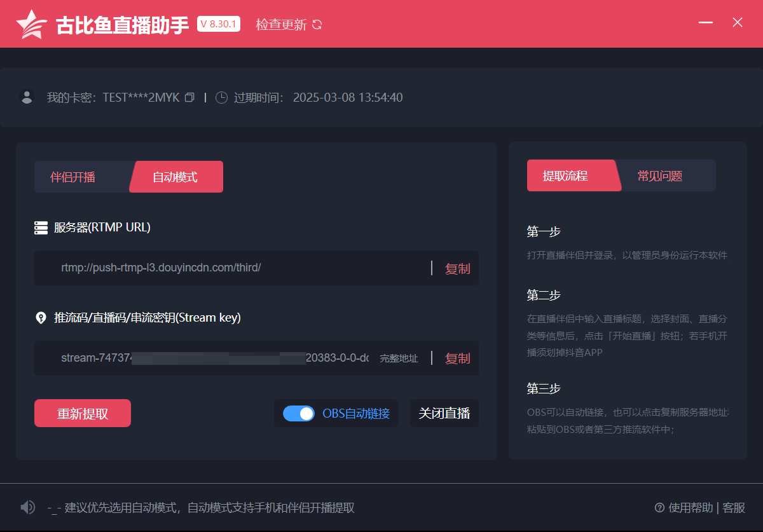The image size is (763, 532).
Task: Click the question mark icon beside 使用帮助
Action: click(x=659, y=508)
